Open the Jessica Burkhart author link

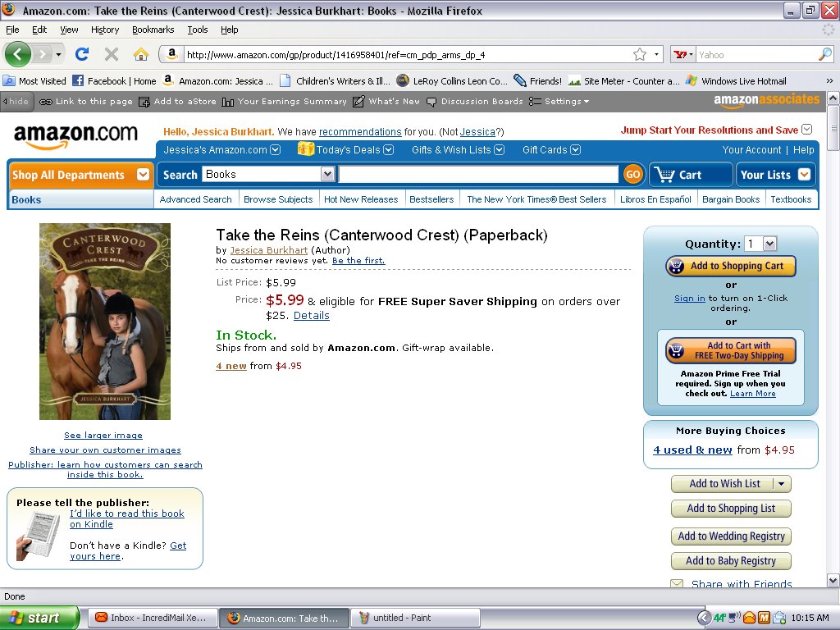(269, 250)
